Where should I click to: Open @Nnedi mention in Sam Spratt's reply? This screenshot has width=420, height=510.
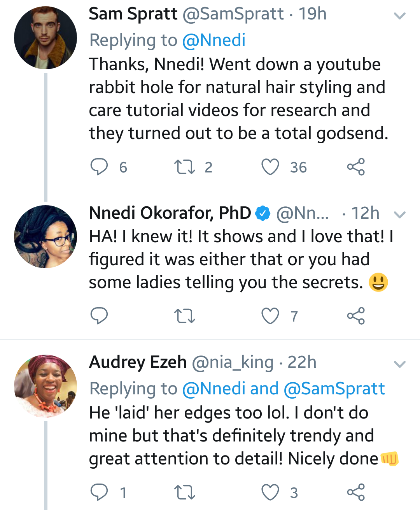pyautogui.click(x=214, y=40)
